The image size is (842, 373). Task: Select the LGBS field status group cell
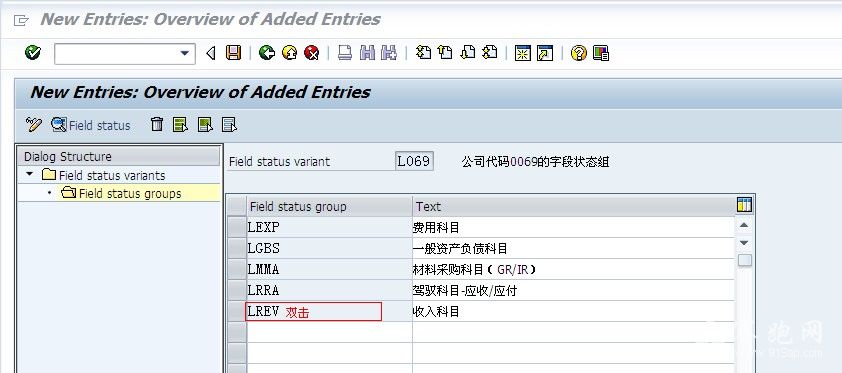tap(329, 248)
